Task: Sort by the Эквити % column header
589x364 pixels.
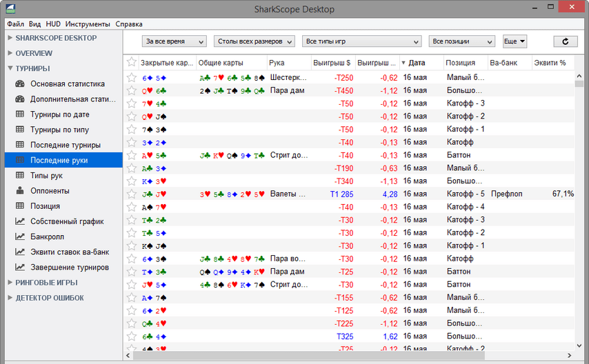Action: (553, 63)
